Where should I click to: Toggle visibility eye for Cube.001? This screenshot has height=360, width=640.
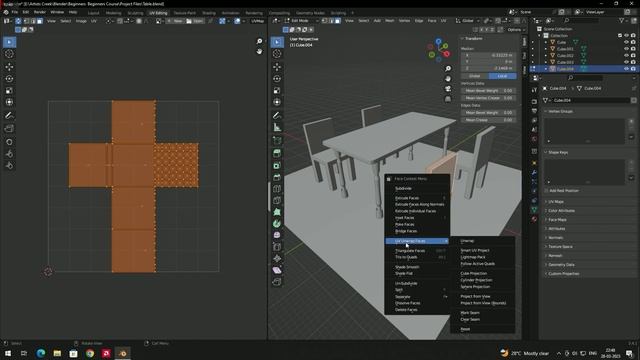626,49
